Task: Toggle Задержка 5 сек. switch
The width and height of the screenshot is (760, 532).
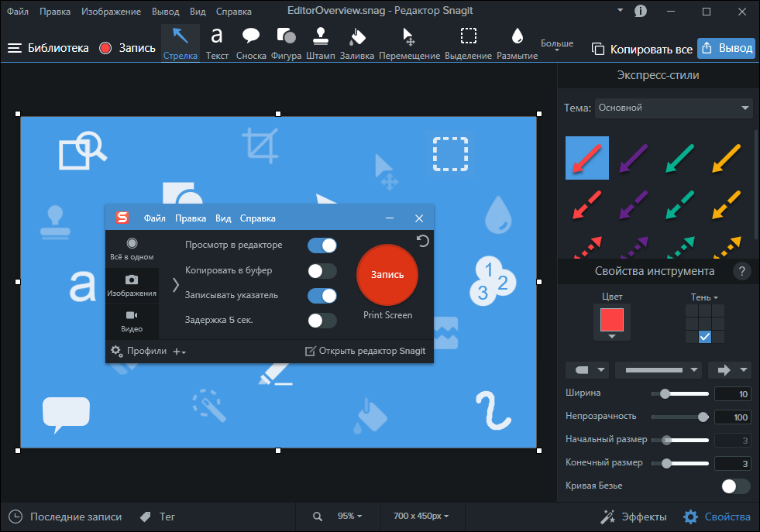Action: click(x=322, y=321)
